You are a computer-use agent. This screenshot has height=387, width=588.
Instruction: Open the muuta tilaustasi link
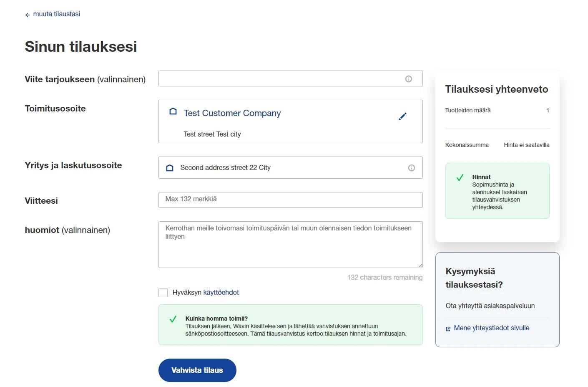(x=56, y=14)
